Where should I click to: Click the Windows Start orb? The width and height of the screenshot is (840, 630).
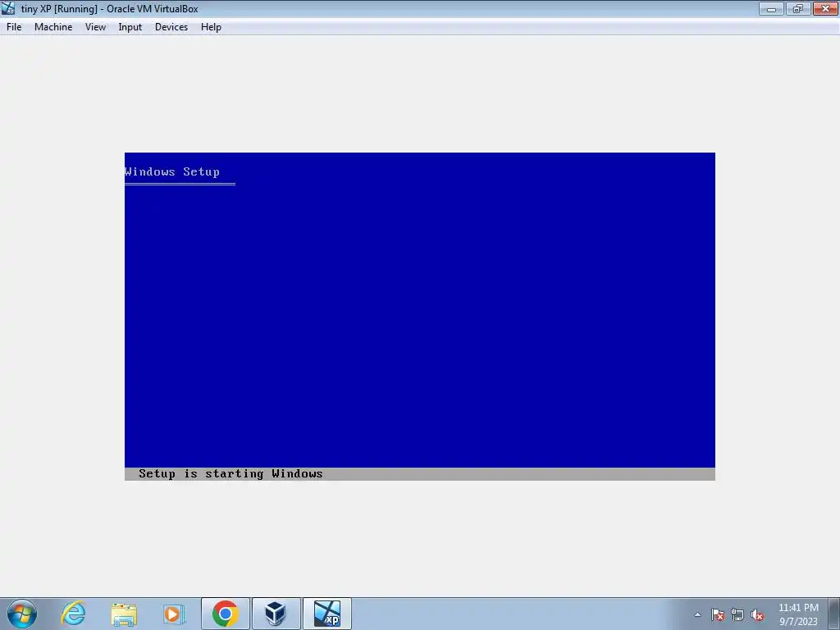22,614
